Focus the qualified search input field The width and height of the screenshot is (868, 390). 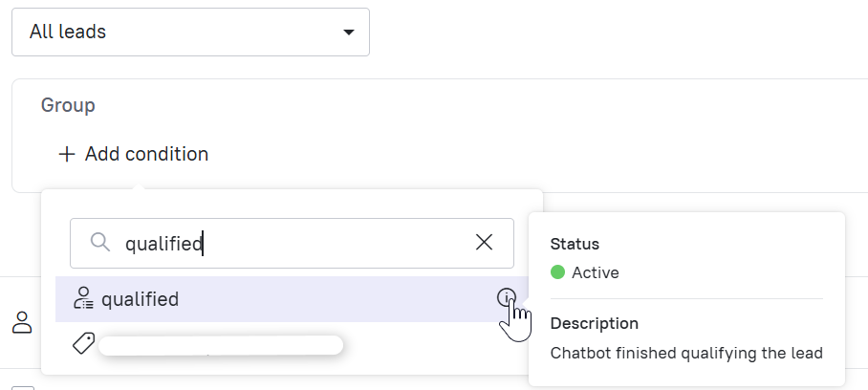[292, 244]
